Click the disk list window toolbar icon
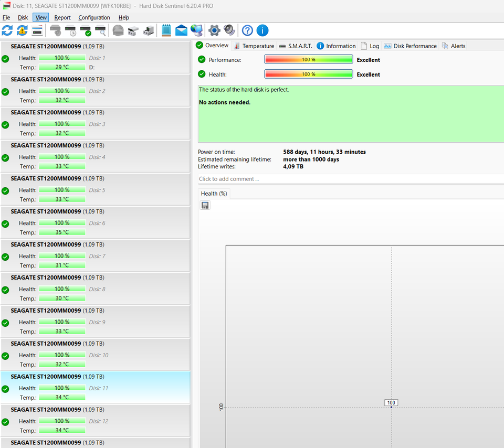Viewport: 504px width, 448px height. click(37, 30)
